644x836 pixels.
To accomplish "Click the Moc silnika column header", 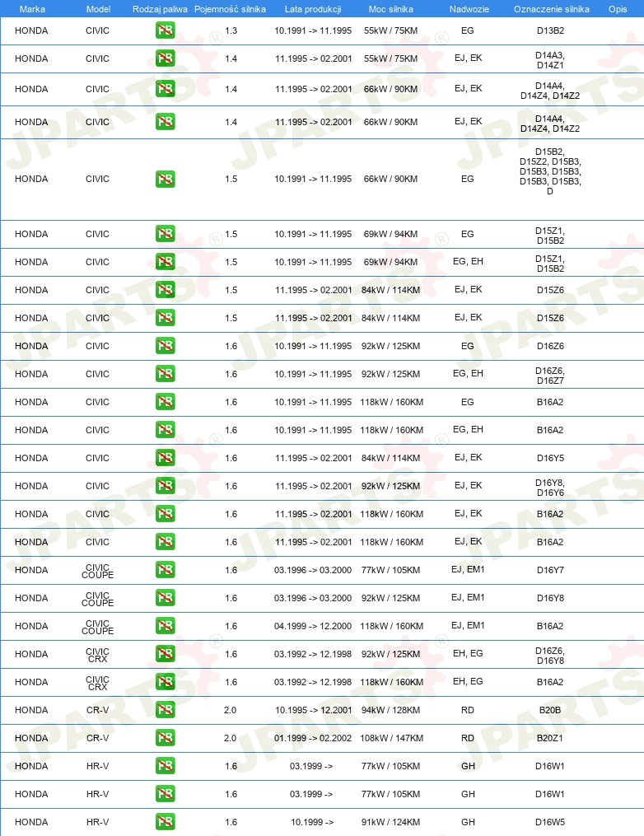I will click(391, 9).
